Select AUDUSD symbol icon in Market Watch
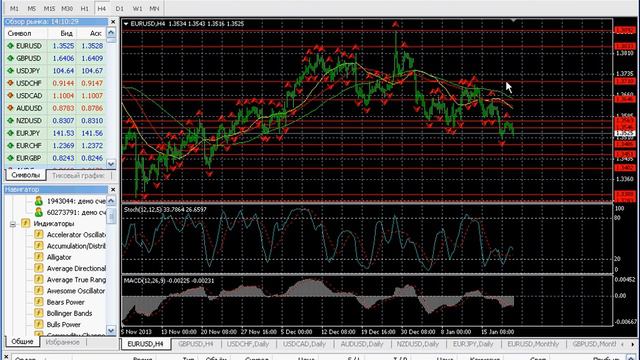This screenshot has width=640, height=360. point(11,108)
